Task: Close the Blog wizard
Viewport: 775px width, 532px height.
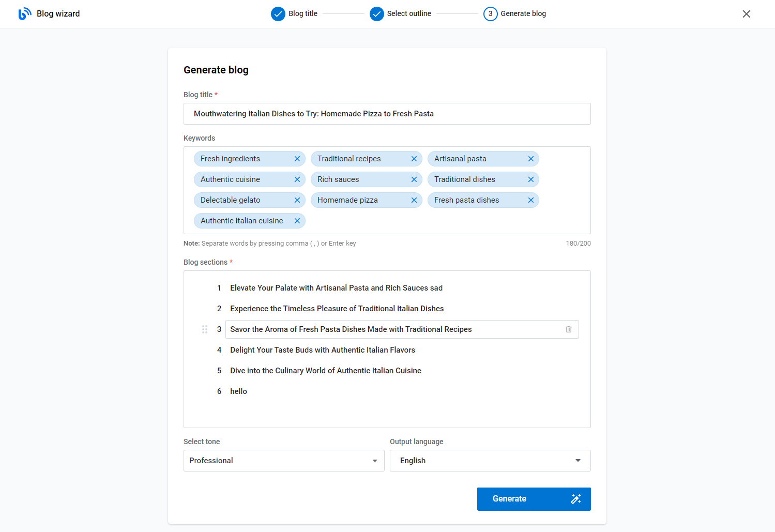Action: click(x=747, y=14)
